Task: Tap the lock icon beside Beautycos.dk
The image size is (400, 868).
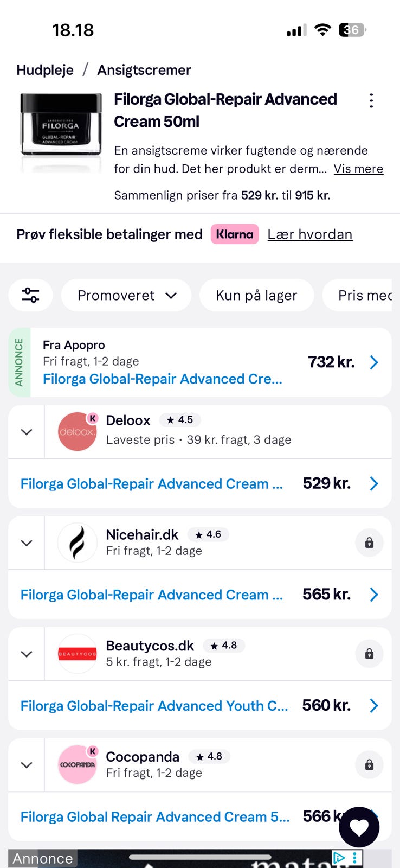Action: (369, 654)
